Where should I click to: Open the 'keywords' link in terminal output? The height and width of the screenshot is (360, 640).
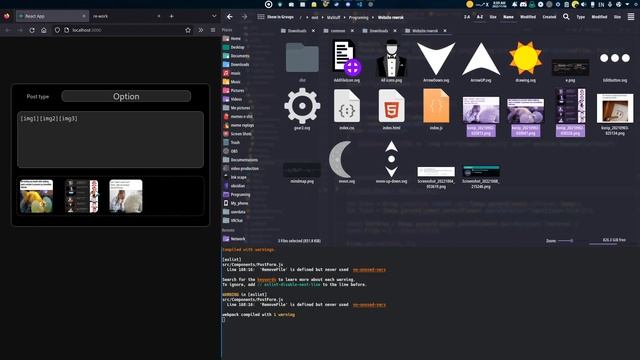267,280
